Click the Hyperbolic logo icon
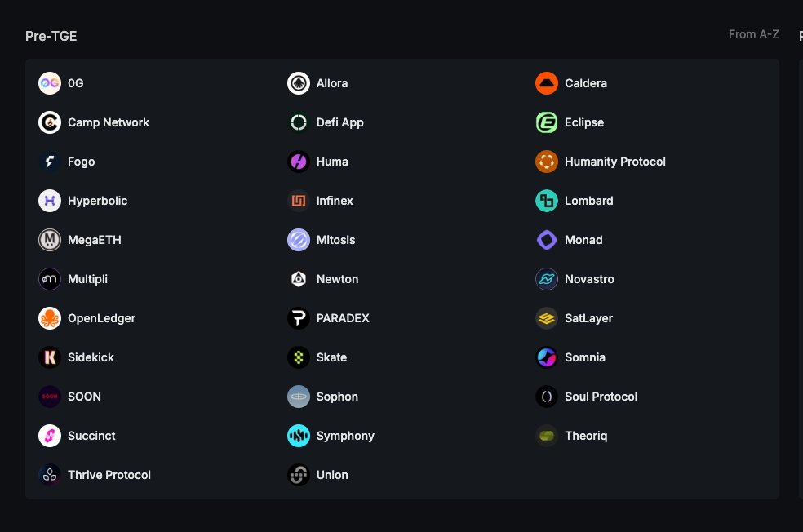The height and width of the screenshot is (532, 803). (x=50, y=201)
